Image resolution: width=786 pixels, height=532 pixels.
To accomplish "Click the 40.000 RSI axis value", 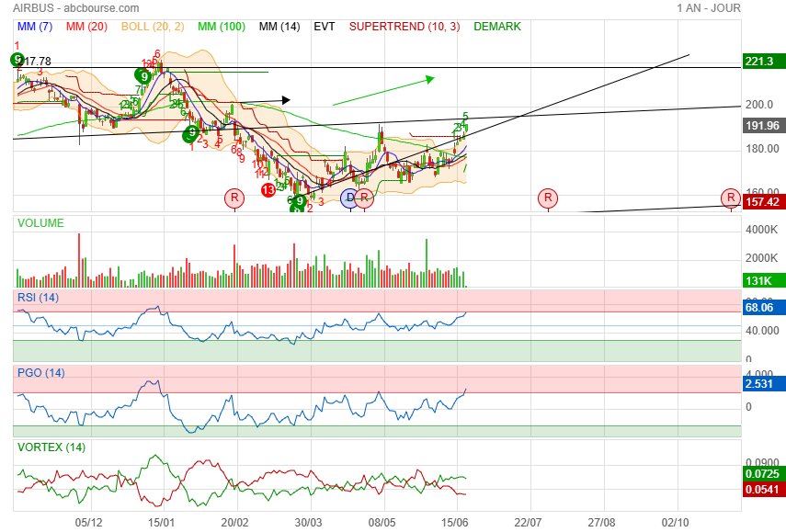I will 762,331.
